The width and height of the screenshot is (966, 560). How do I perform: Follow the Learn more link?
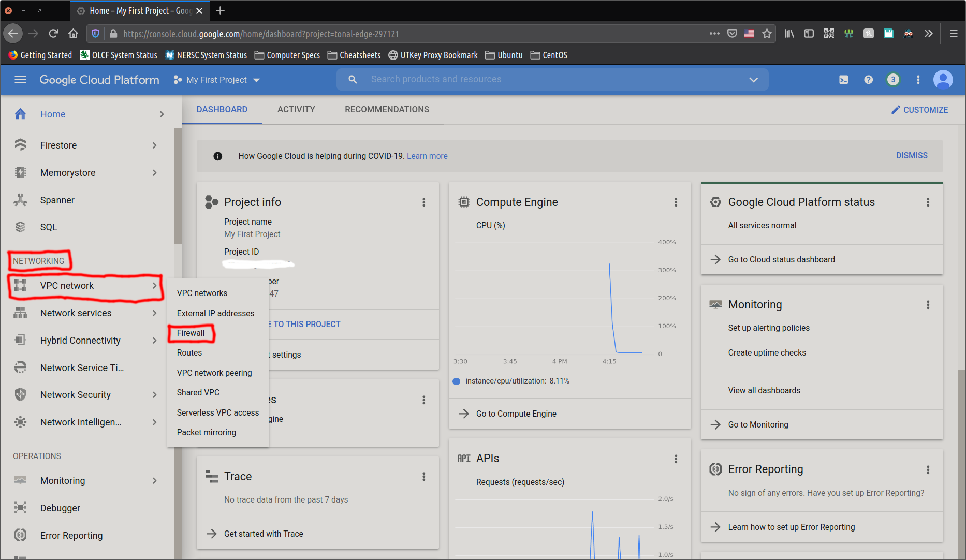[x=427, y=156]
